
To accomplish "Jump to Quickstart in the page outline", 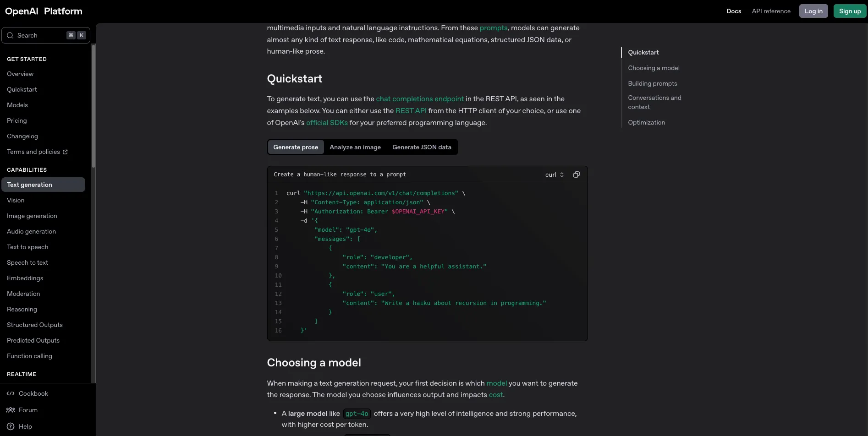I will [643, 52].
